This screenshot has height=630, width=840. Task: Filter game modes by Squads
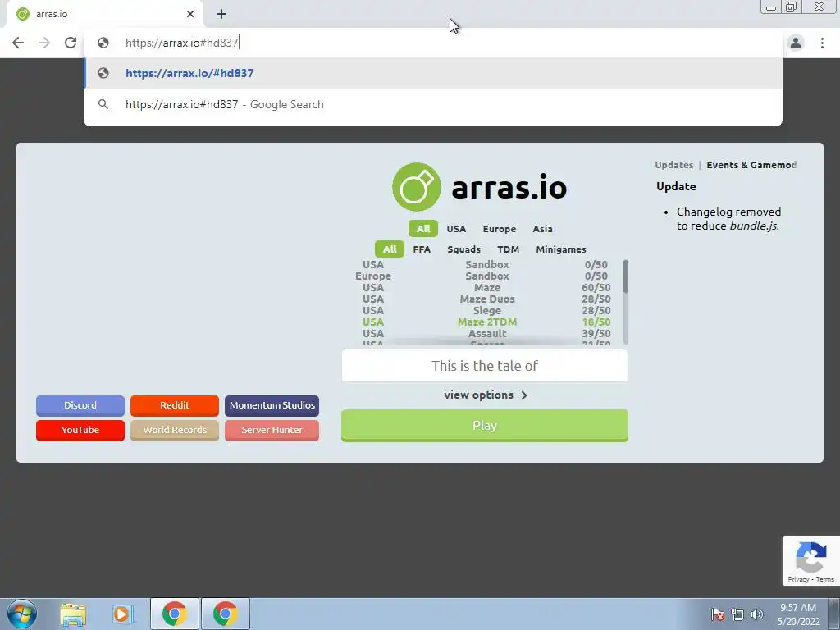pos(464,249)
